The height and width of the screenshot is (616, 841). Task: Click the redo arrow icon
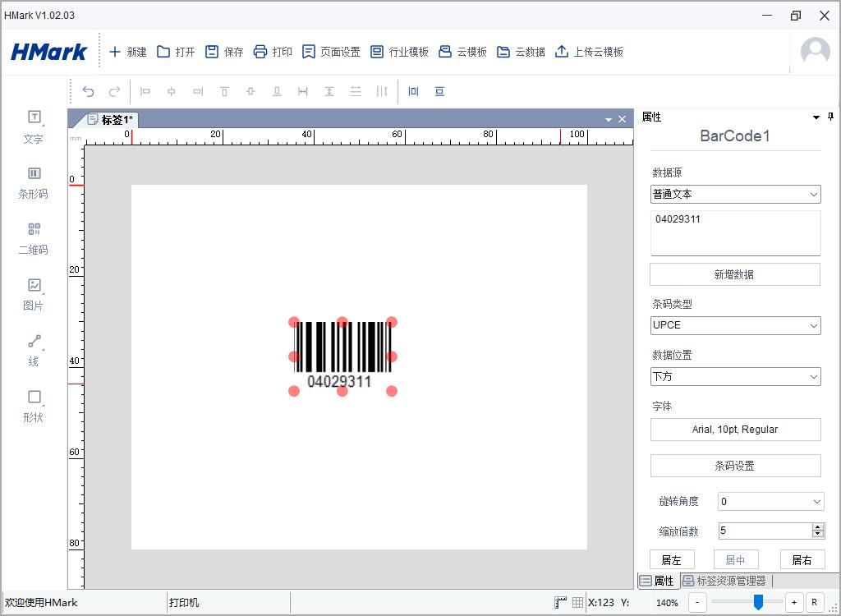click(x=114, y=91)
